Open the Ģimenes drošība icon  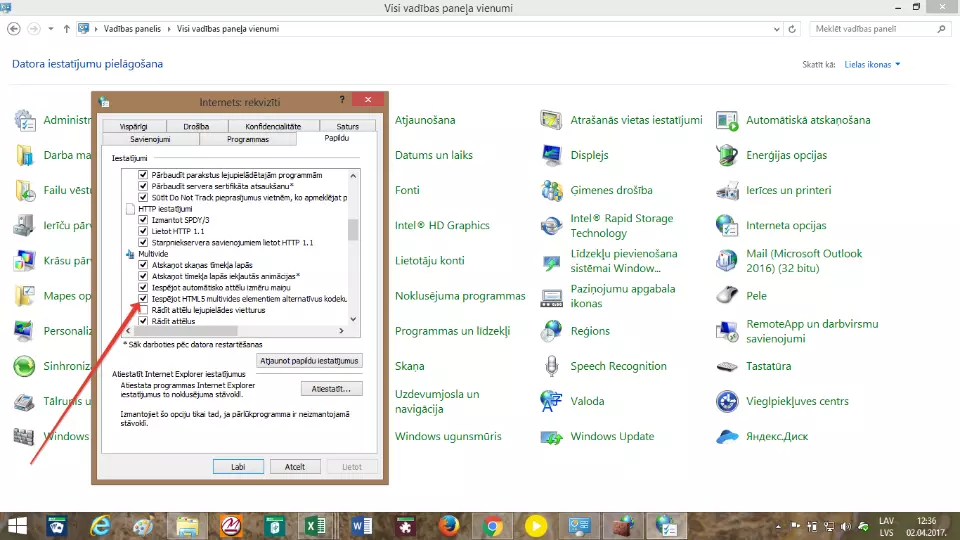click(x=551, y=190)
